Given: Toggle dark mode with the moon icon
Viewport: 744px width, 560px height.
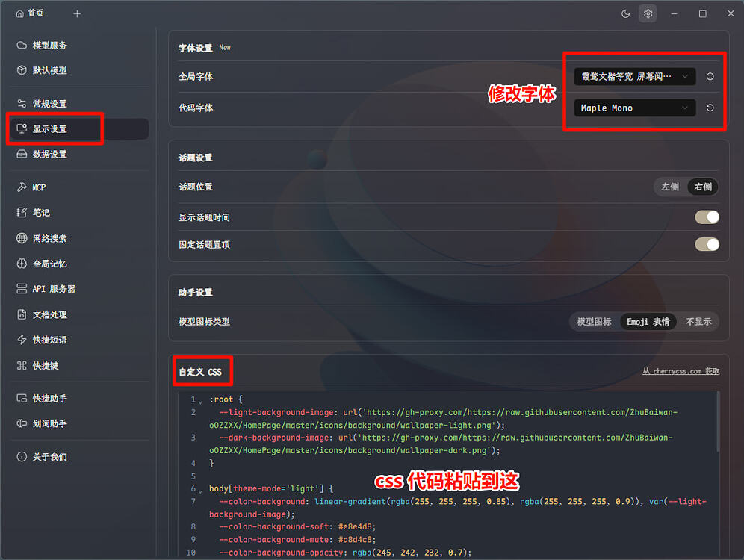Looking at the screenshot, I should pos(625,13).
